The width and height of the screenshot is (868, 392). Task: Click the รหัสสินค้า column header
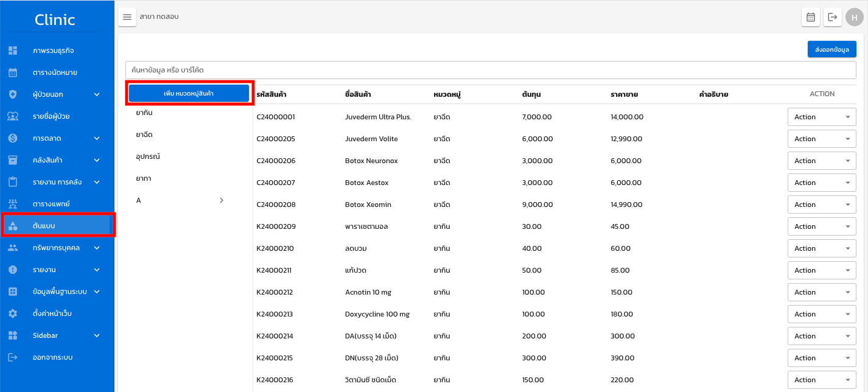(x=271, y=94)
